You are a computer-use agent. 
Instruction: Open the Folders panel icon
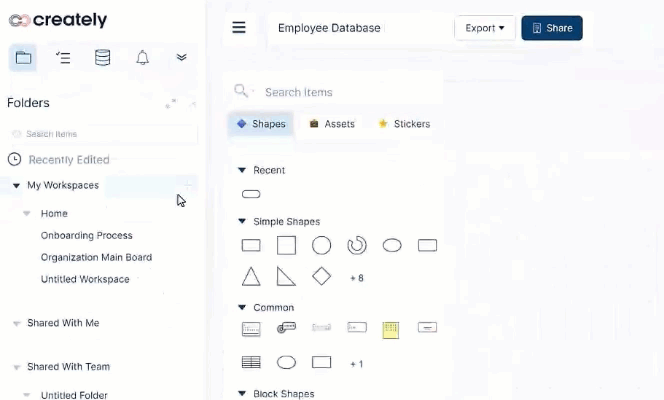(x=24, y=58)
